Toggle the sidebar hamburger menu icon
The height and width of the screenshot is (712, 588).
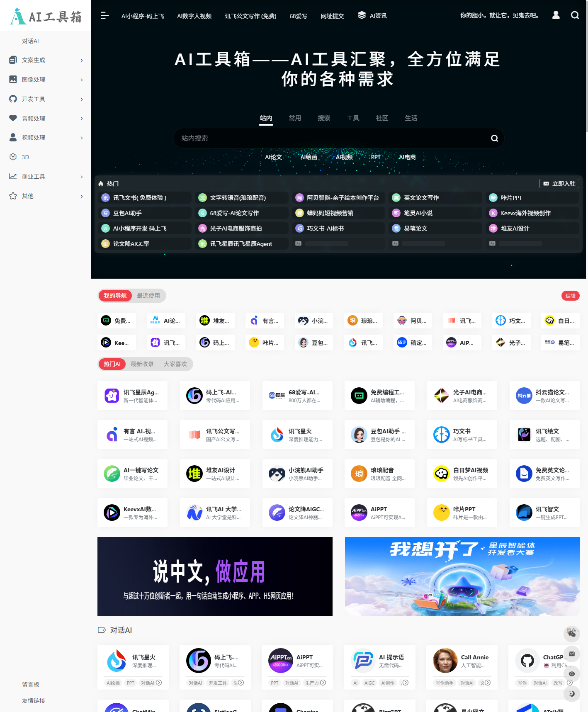(104, 15)
